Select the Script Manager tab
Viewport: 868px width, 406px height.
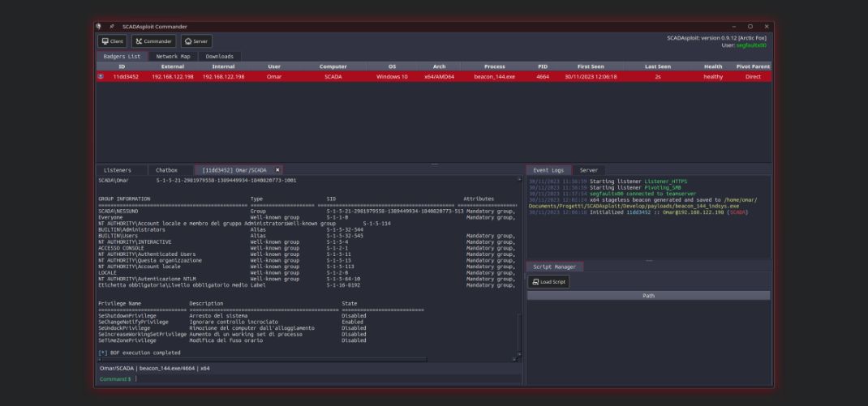pos(554,267)
